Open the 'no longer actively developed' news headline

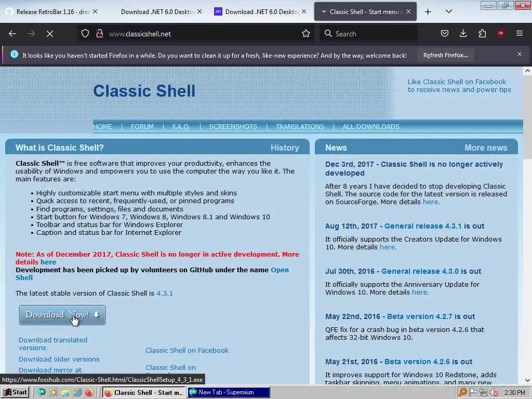click(414, 169)
